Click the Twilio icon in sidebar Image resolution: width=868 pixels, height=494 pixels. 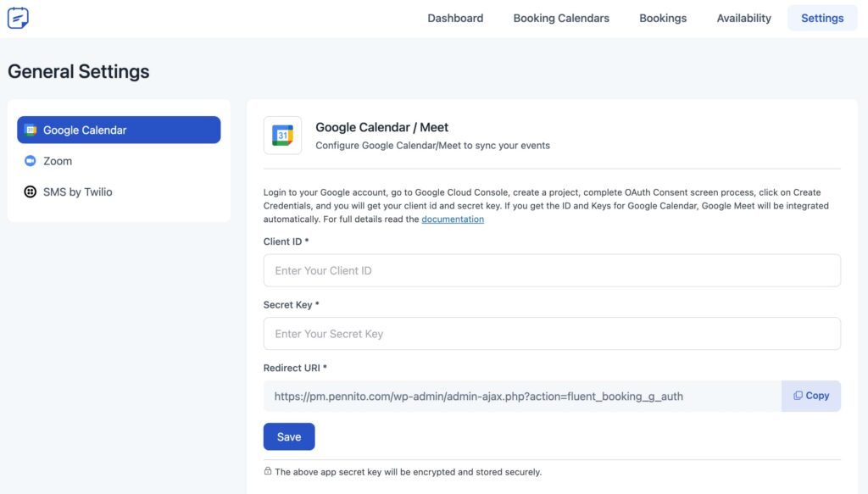coord(30,192)
